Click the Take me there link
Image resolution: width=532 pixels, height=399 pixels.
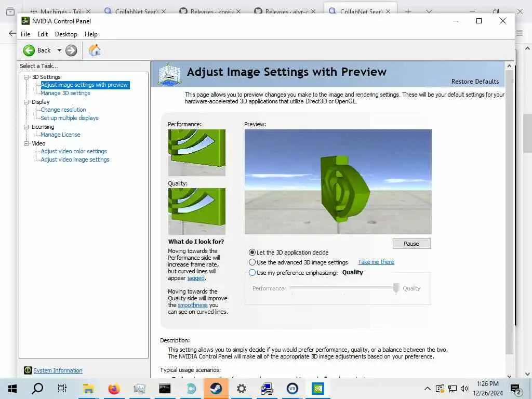click(x=376, y=262)
